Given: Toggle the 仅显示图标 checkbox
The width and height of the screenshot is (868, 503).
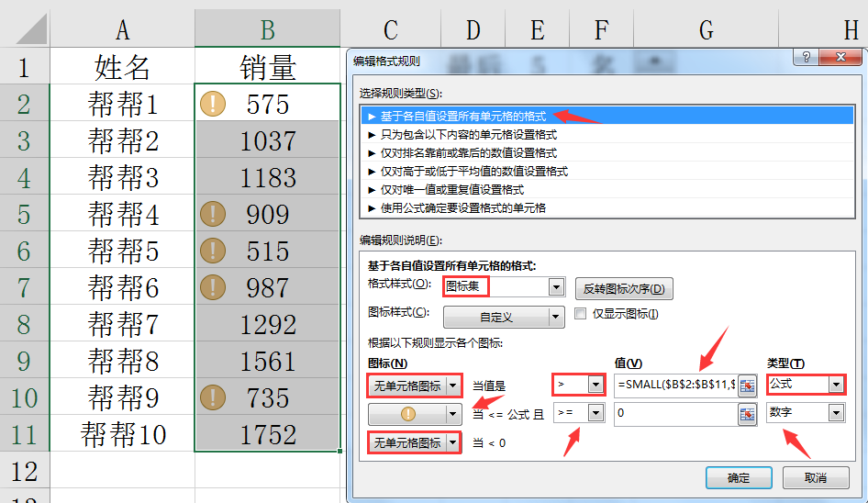Looking at the screenshot, I should pyautogui.click(x=580, y=314).
